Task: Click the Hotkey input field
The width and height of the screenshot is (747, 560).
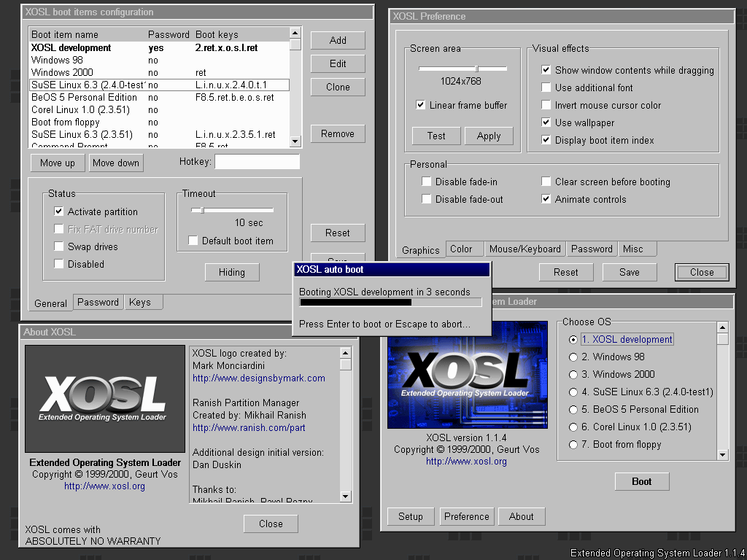Action: (x=257, y=162)
